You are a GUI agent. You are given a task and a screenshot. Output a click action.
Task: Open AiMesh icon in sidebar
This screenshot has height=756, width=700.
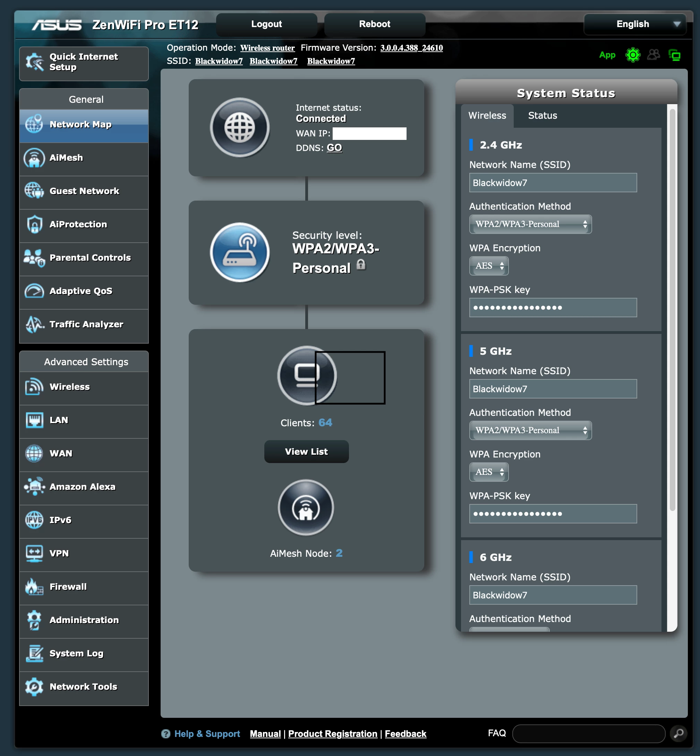tap(34, 158)
